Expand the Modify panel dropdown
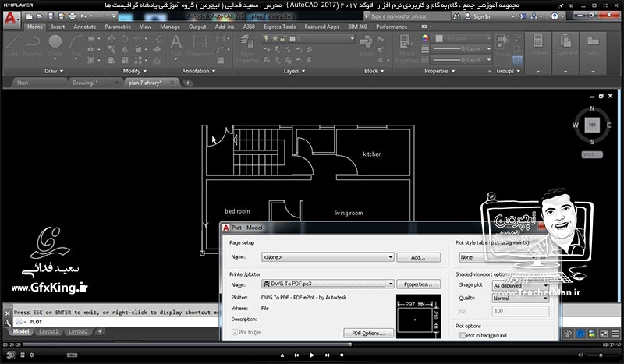The width and height of the screenshot is (624, 364). pos(134,71)
